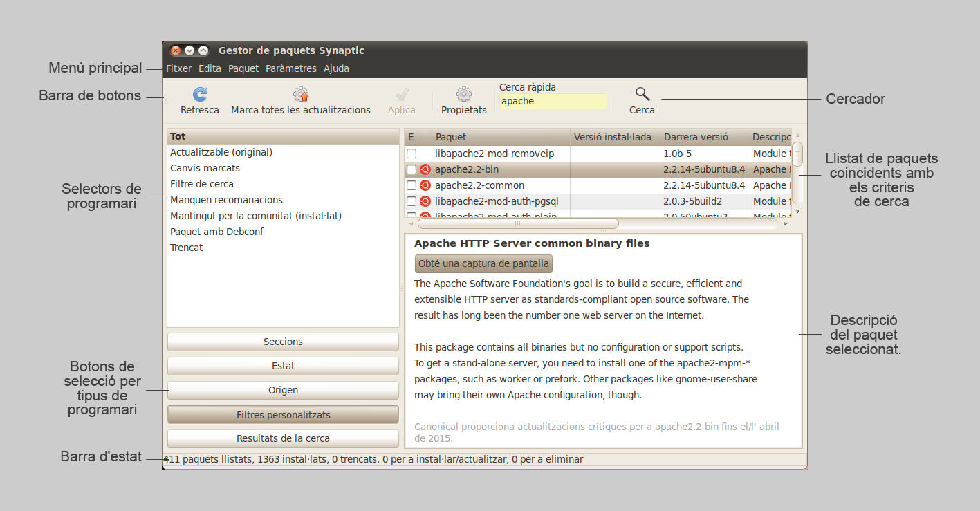The width and height of the screenshot is (980, 511).
Task: Click Ubuntu logo icon beside apache2.2-bin
Action: pos(425,169)
